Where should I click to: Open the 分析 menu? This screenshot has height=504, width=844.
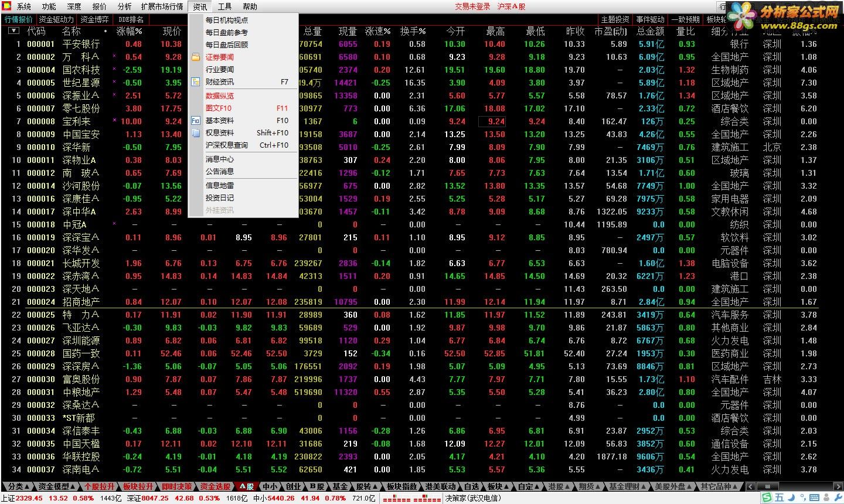[125, 6]
